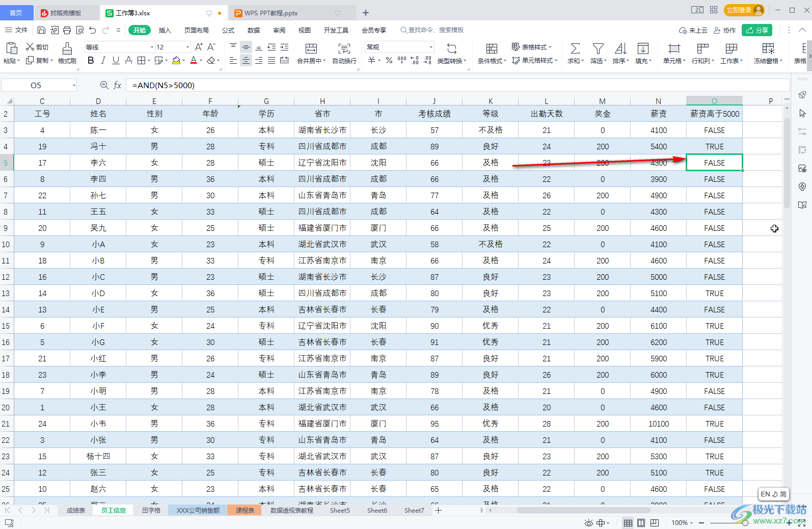The width and height of the screenshot is (812, 529).
Task: Decrease font size with A- icon
Action: point(211,47)
